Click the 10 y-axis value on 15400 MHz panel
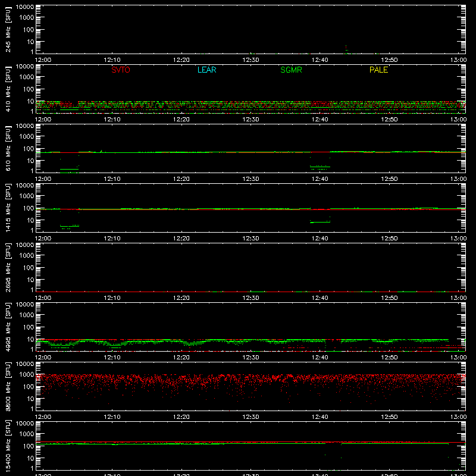The image size is (476, 476). pos(30,458)
